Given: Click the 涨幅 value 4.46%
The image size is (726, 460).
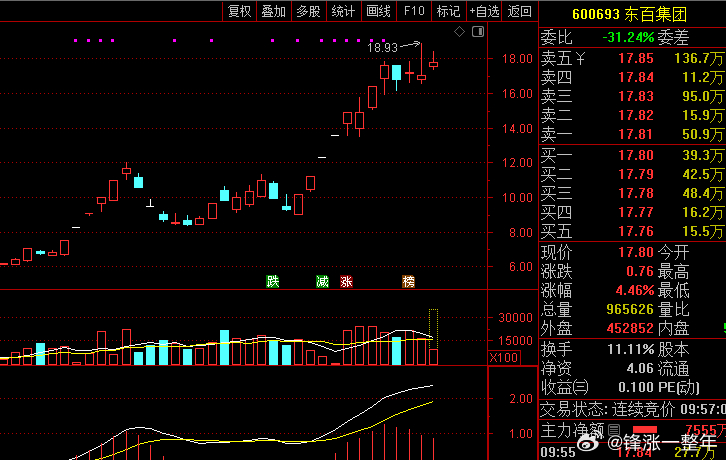Looking at the screenshot, I should [x=635, y=290].
